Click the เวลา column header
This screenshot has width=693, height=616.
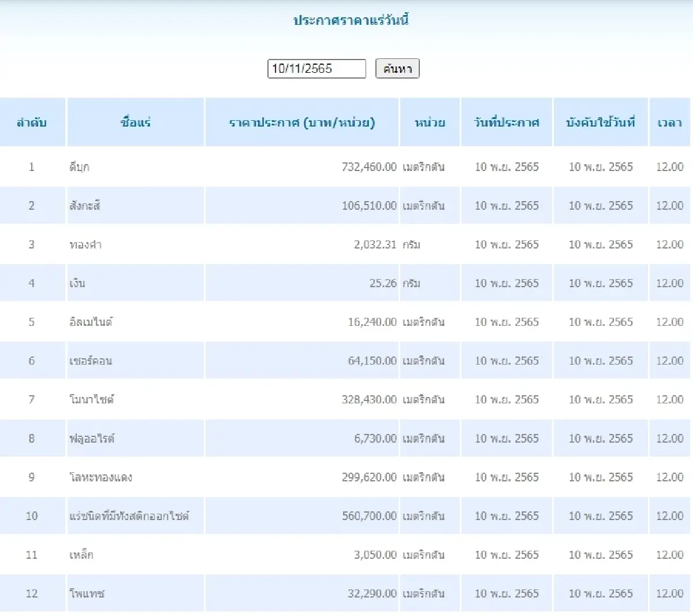pyautogui.click(x=670, y=122)
